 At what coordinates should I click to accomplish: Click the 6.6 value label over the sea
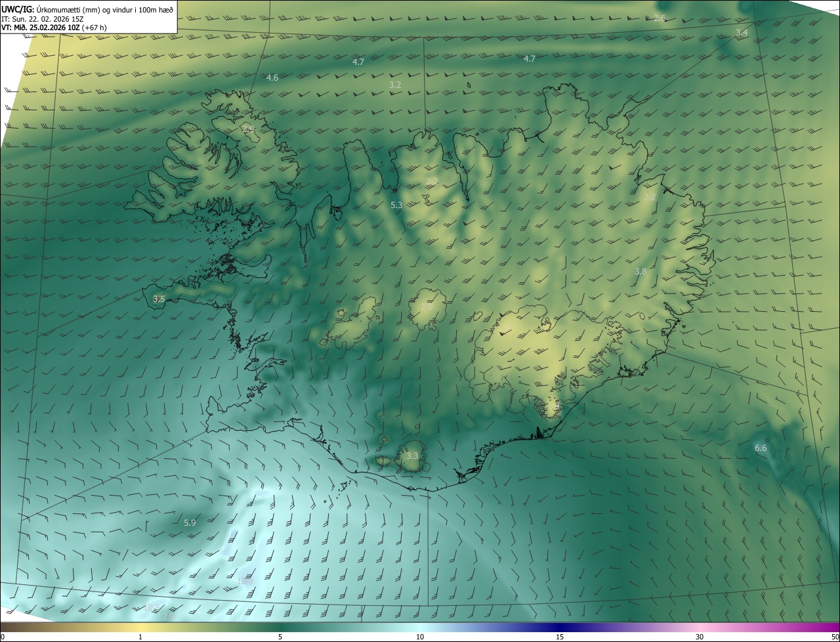click(761, 448)
